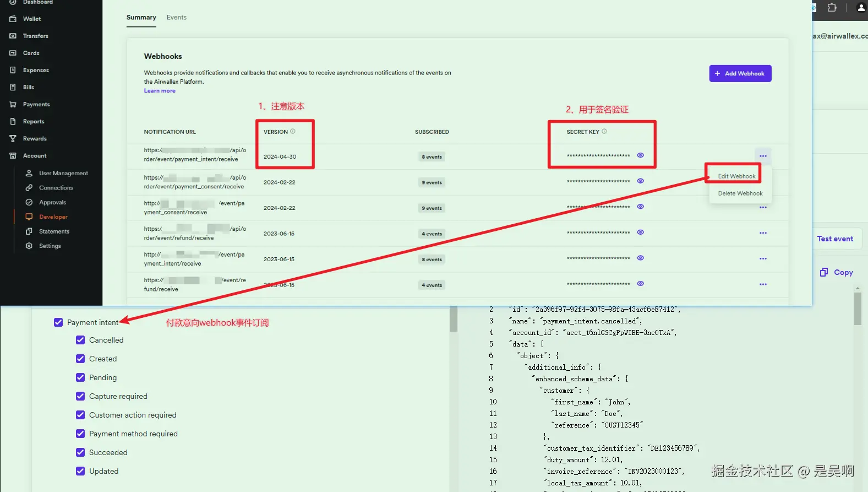Click the Test event button

click(x=835, y=239)
